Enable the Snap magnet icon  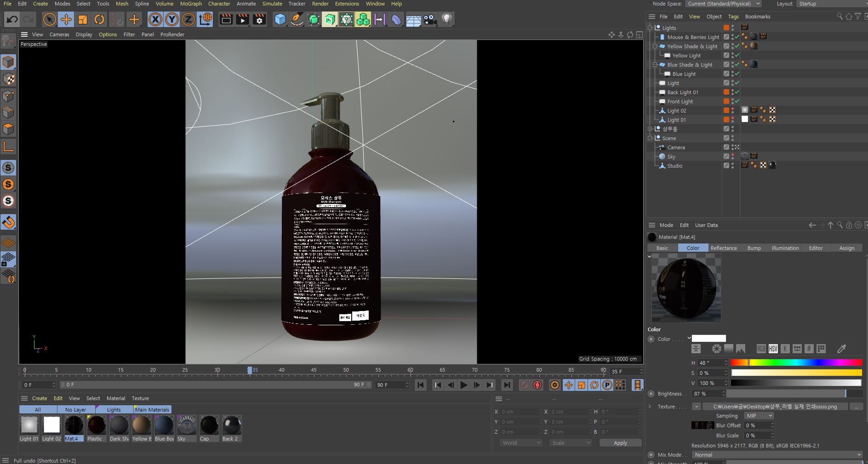point(8,222)
